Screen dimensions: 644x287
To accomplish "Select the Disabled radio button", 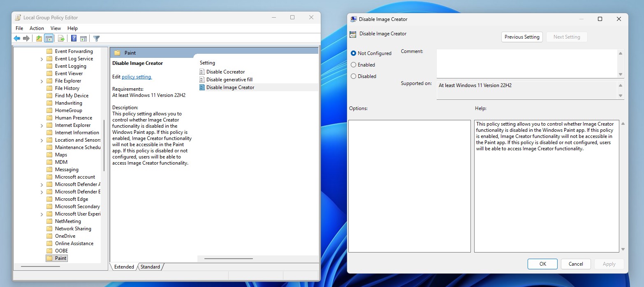I will point(354,76).
